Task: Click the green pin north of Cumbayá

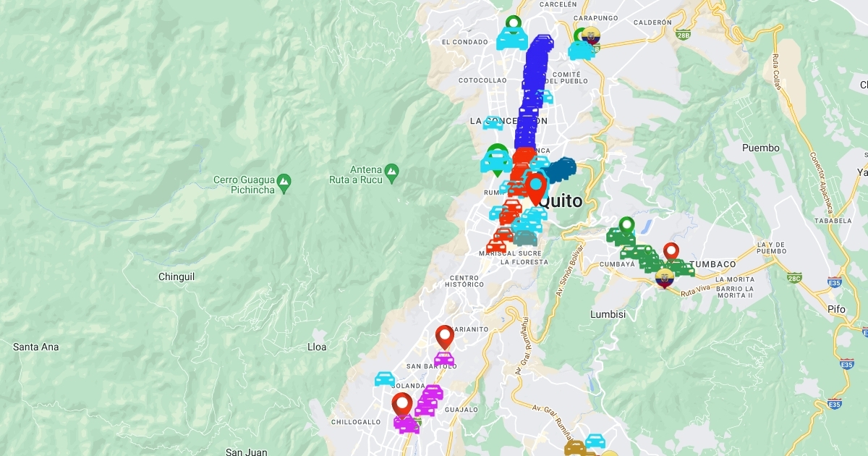Action: tap(626, 226)
